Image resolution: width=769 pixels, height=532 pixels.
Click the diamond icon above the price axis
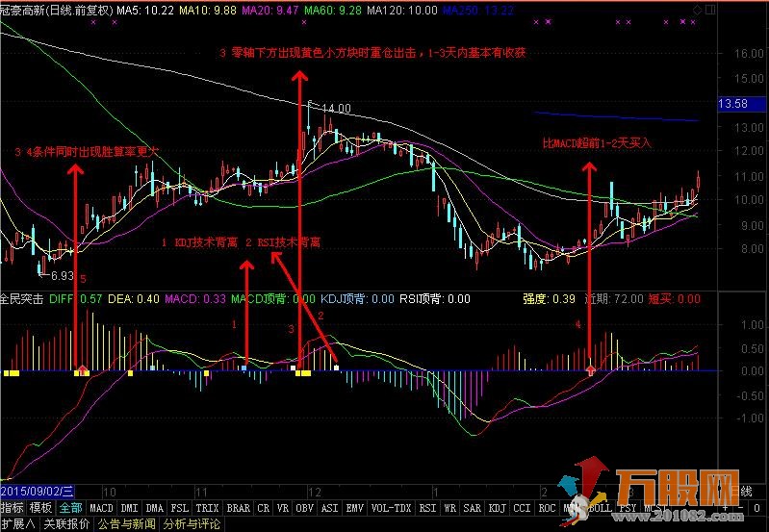pos(698,10)
